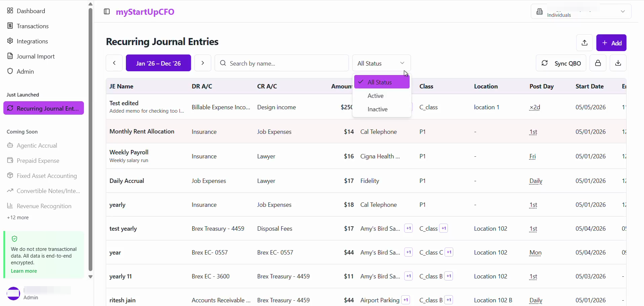Click the upload/export icon beside Add
Viewport: 644px width, 306px height.
pos(585,43)
